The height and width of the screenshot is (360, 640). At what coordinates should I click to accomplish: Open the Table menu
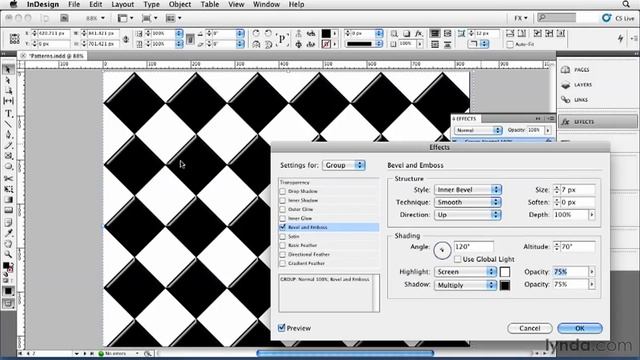coord(209,4)
